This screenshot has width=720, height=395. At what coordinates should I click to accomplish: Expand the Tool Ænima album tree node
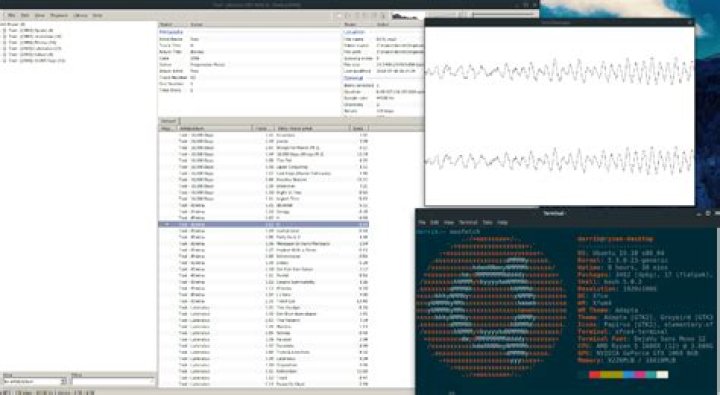tap(5, 42)
